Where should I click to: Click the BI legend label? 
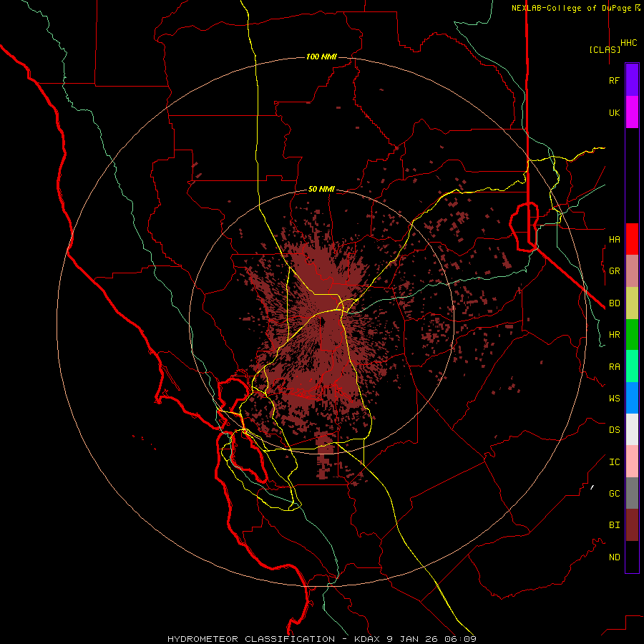[x=615, y=525]
